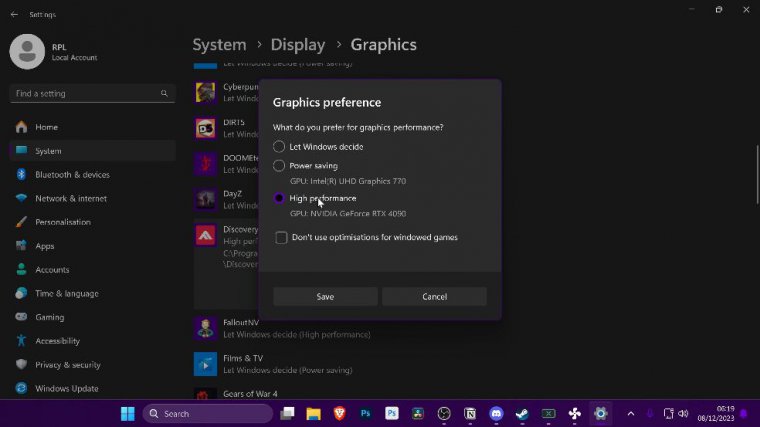Show hidden icons in system tray
The image size is (760, 427).
(x=630, y=413)
